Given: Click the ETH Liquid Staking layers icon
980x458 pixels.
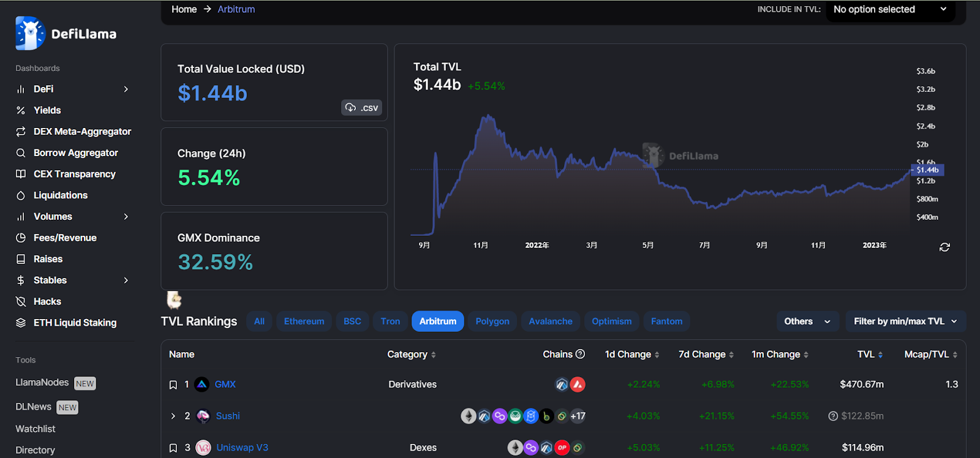Looking at the screenshot, I should (x=21, y=323).
